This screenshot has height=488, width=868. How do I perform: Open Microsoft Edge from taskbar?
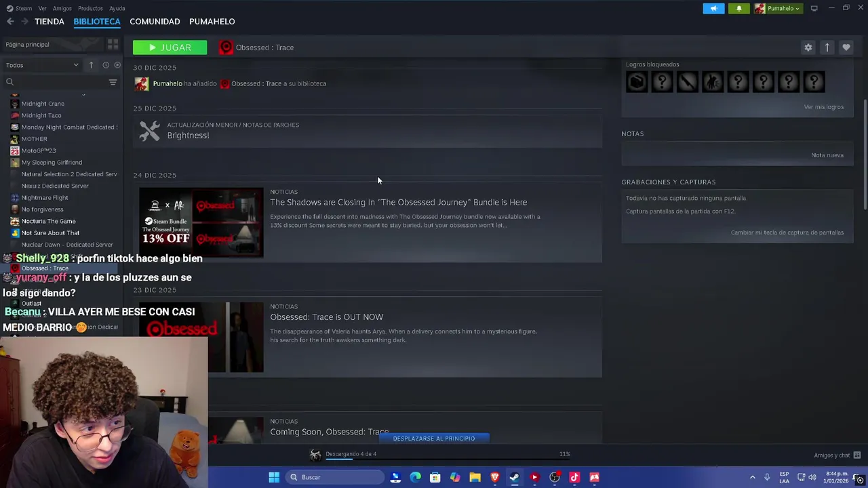pos(415,477)
